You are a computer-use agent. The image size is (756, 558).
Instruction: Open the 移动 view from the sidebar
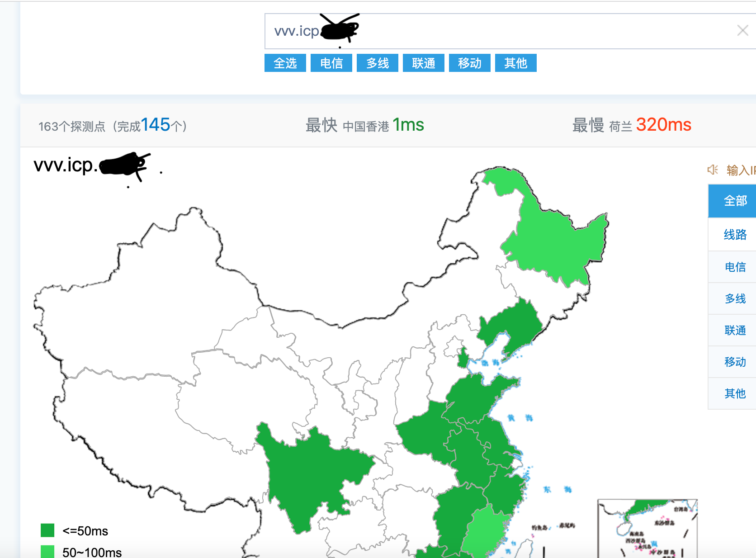coord(735,362)
